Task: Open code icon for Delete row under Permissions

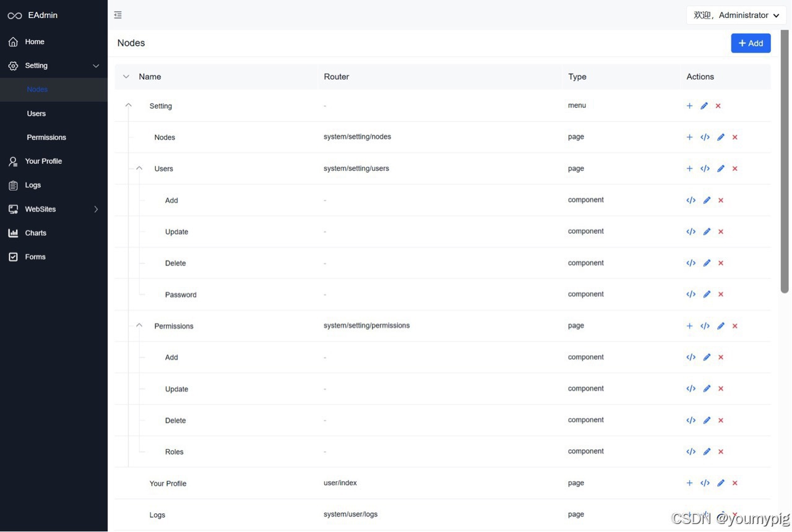Action: pyautogui.click(x=691, y=420)
